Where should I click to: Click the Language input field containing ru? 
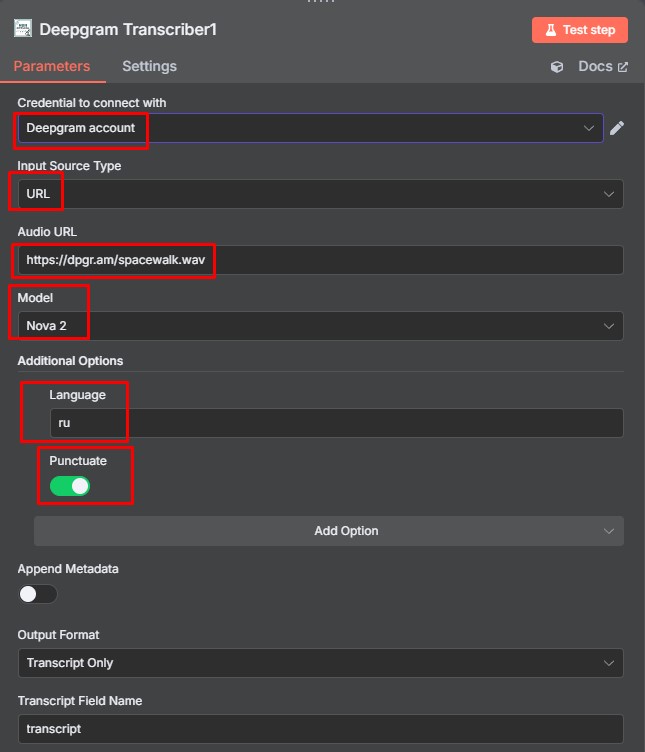coord(337,423)
